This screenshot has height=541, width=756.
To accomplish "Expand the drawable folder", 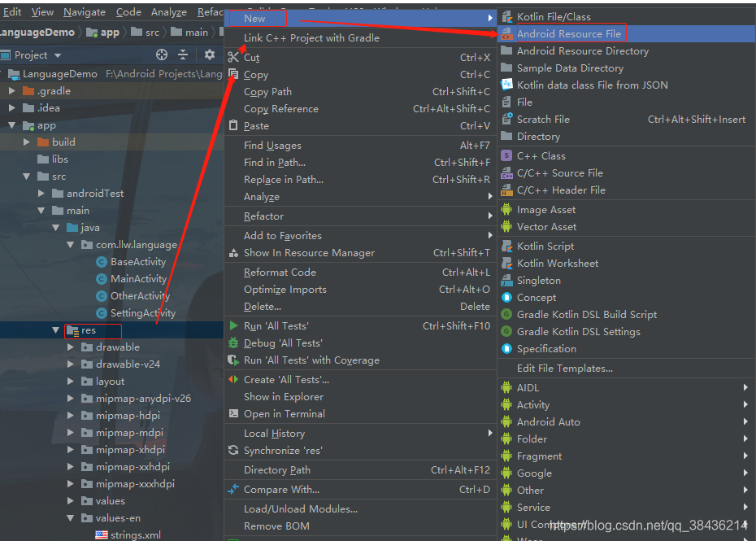I will pos(71,347).
